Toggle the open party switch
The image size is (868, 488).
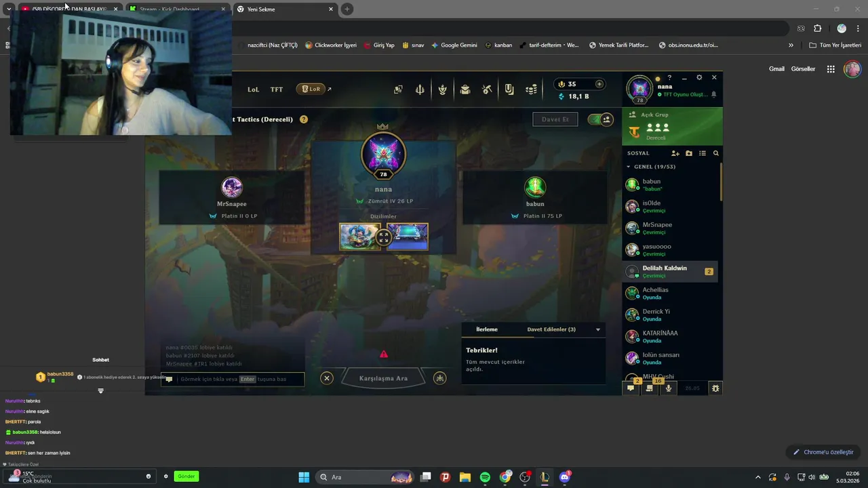600,119
